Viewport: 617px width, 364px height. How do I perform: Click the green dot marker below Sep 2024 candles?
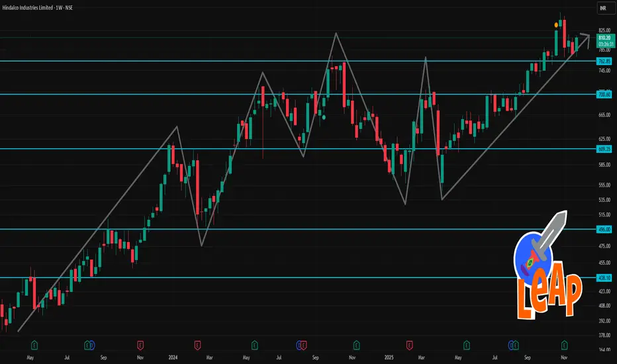[324, 117]
